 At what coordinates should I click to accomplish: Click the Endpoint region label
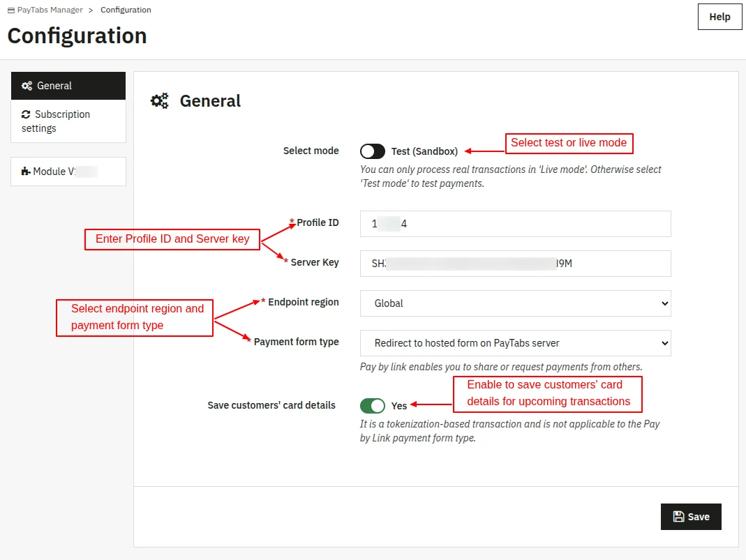point(304,303)
